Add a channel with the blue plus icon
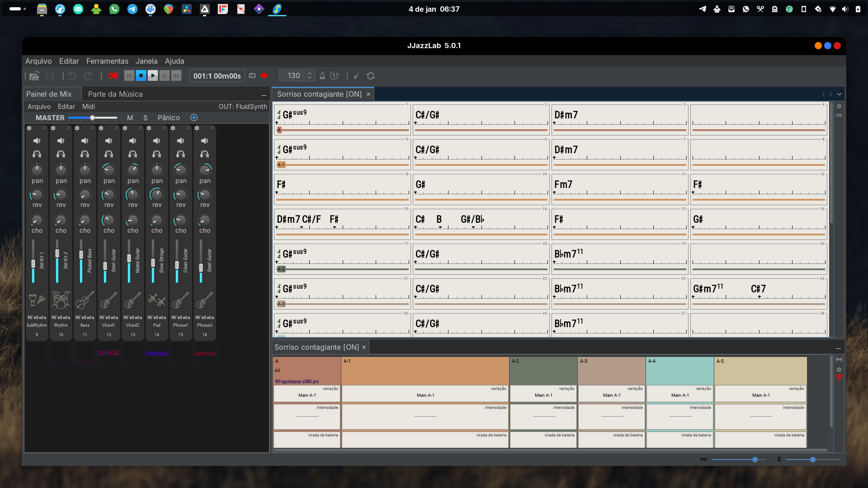The width and height of the screenshot is (868, 488). tap(194, 118)
